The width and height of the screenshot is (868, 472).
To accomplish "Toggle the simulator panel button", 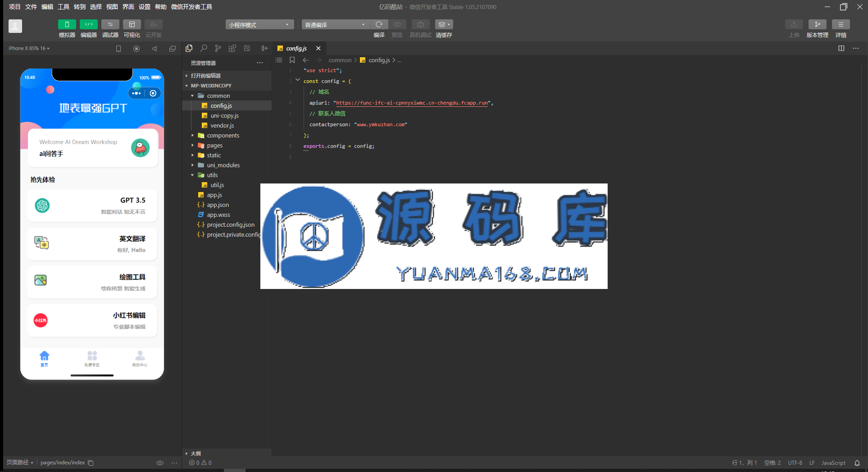I will [67, 24].
